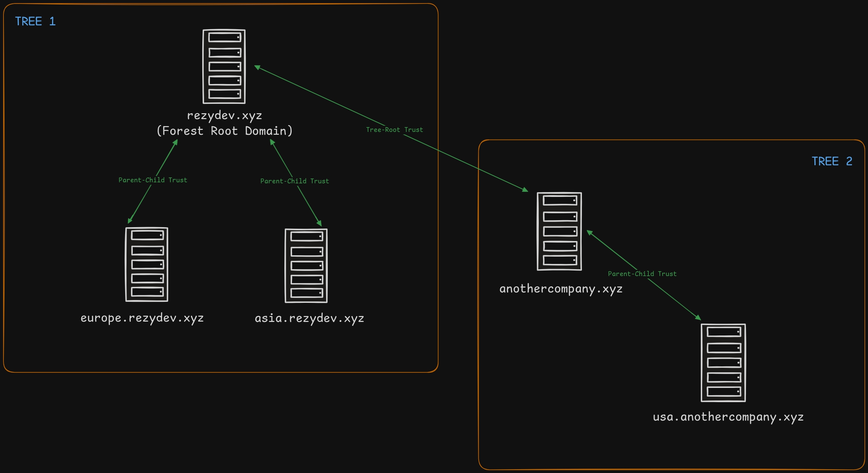This screenshot has height=473, width=868.
Task: Select the asia.rezydev.xyz text label
Action: click(309, 319)
